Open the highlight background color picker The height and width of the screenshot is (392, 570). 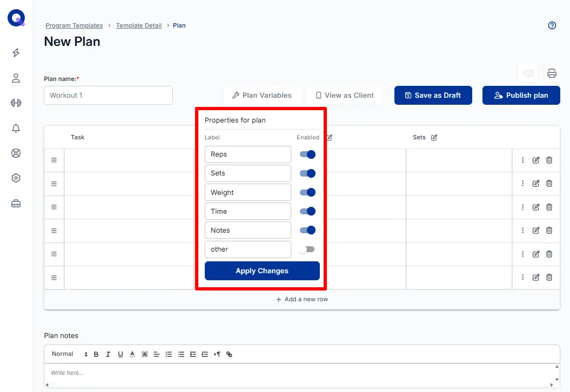[145, 354]
